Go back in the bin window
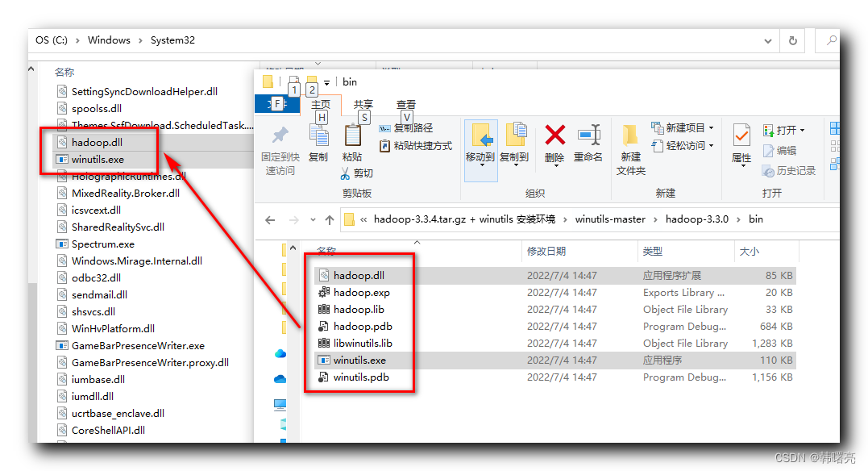This screenshot has width=868, height=471. (x=270, y=220)
